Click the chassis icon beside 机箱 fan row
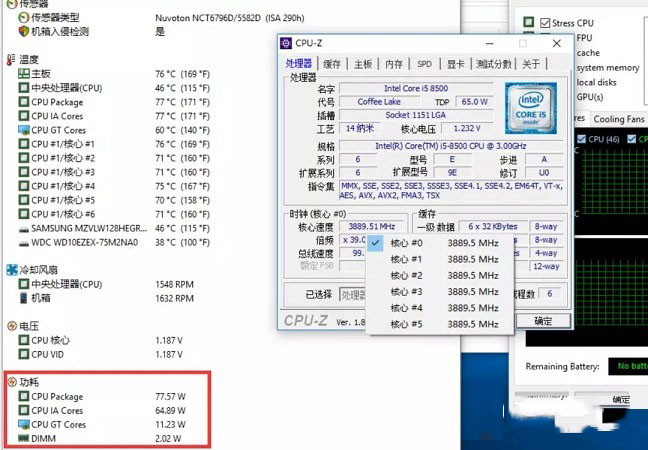The width and height of the screenshot is (648, 450). click(24, 298)
